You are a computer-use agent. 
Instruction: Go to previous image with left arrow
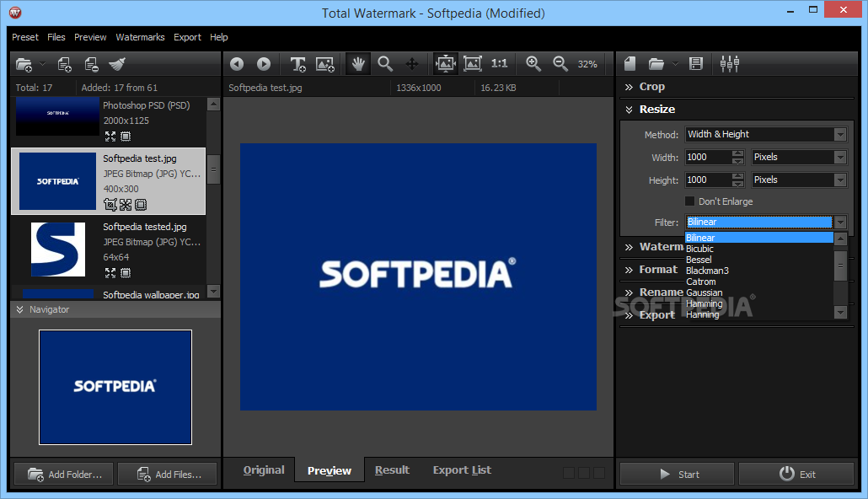click(237, 64)
